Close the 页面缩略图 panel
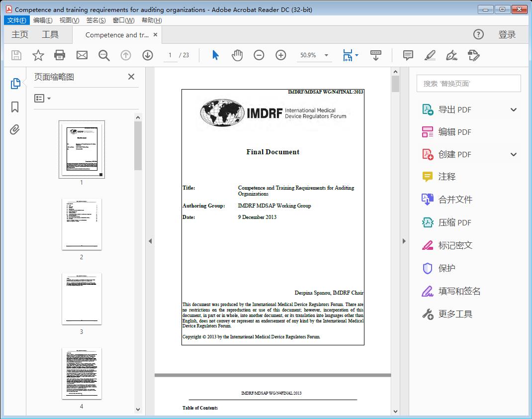532x419 pixels. [131, 77]
